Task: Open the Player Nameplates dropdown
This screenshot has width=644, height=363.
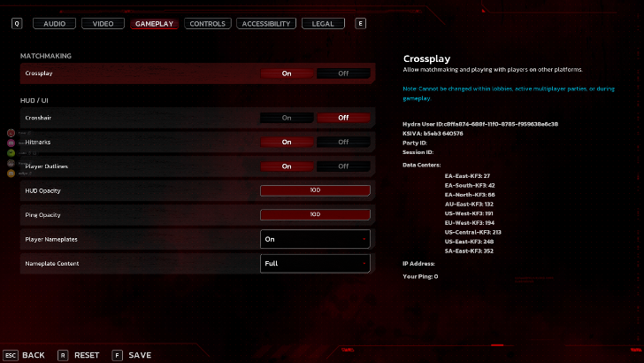Action: 315,239
